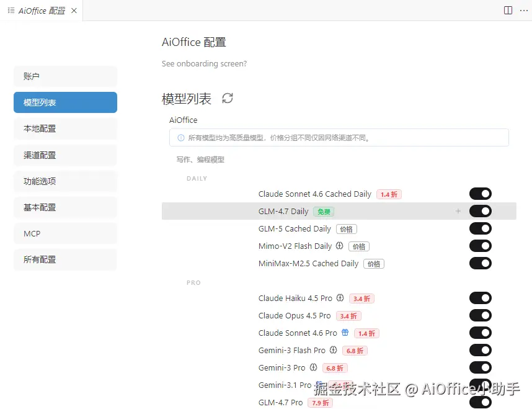Select the GLM-4.7 Daily model name
Image resolution: width=532 pixels, height=409 pixels.
283,211
